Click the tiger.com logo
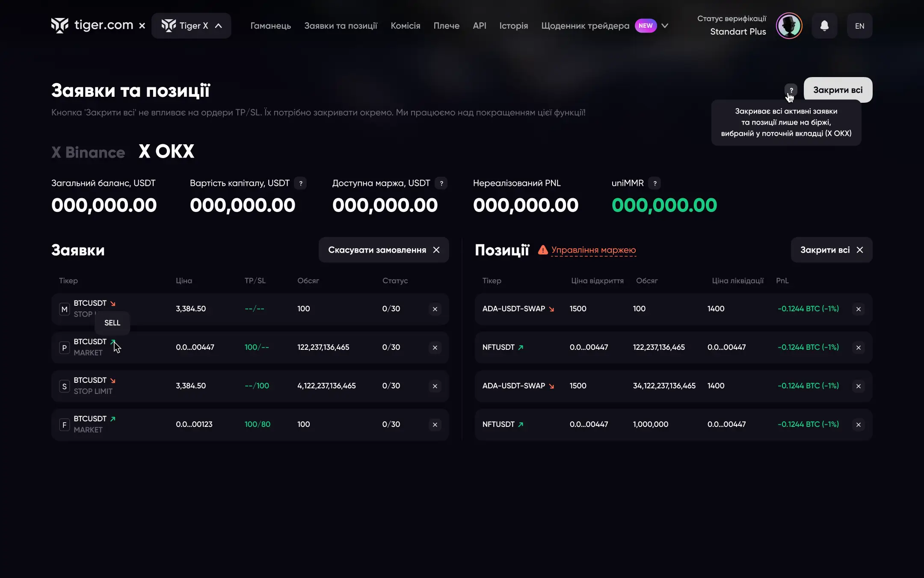 click(92, 25)
